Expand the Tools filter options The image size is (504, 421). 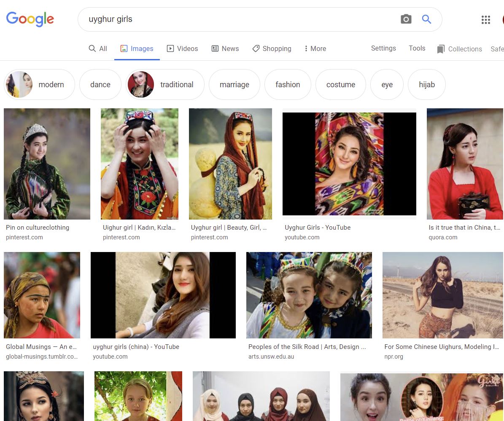(x=417, y=48)
